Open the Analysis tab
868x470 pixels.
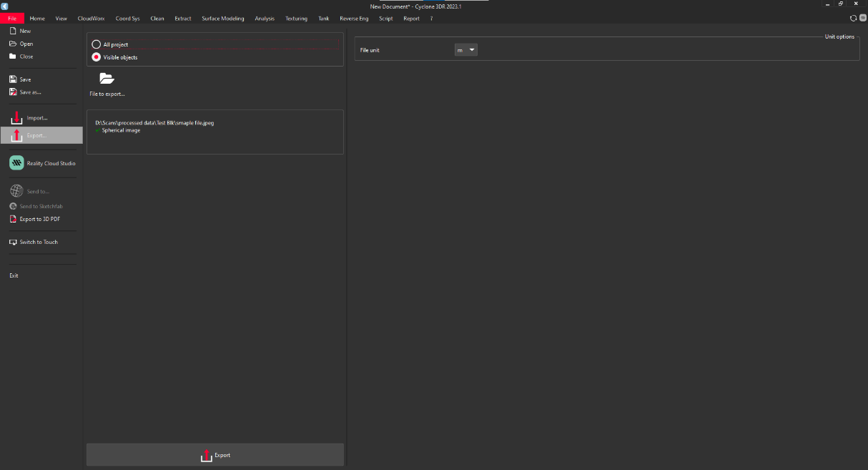(265, 19)
